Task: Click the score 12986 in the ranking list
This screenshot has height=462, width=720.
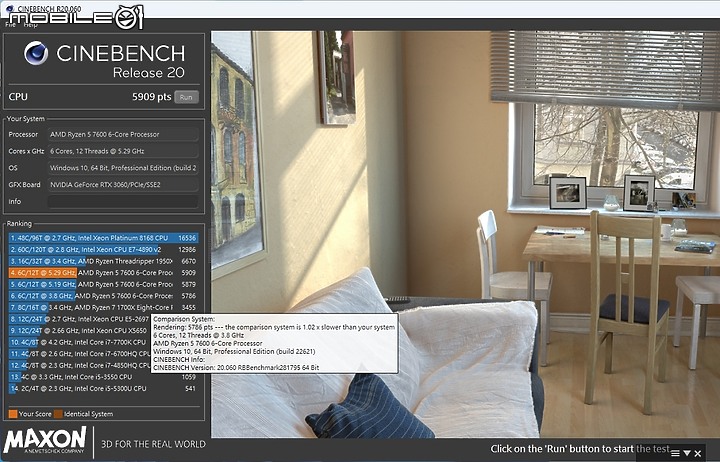Action: 187,249
